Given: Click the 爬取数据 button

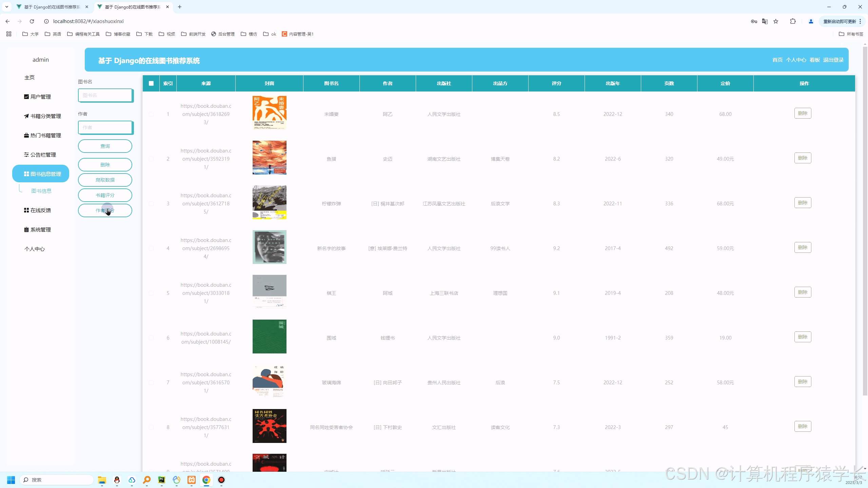Looking at the screenshot, I should click(105, 180).
